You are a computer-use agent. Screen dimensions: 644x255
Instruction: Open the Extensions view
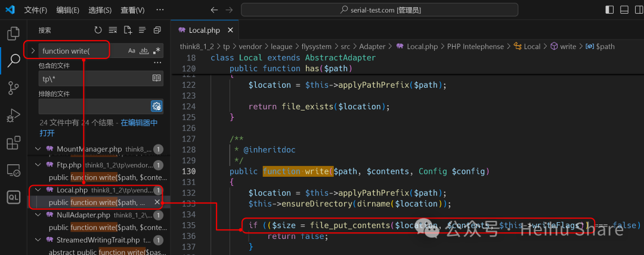(x=14, y=143)
